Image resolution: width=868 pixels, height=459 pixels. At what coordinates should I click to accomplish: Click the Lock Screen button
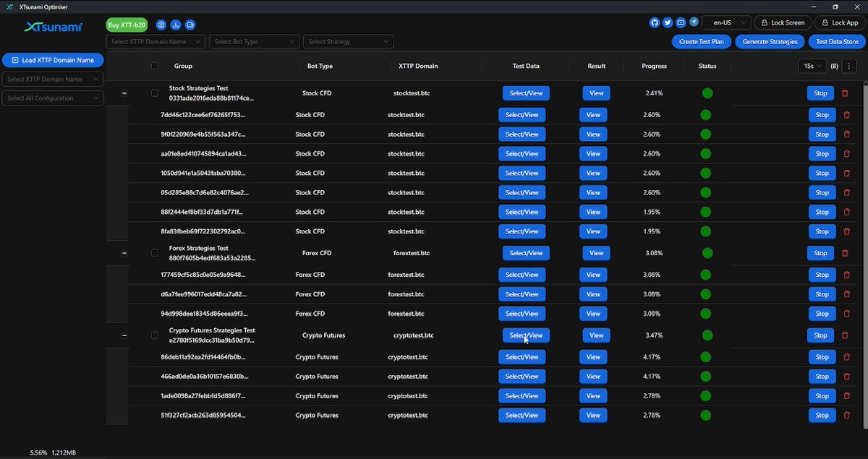coord(782,22)
